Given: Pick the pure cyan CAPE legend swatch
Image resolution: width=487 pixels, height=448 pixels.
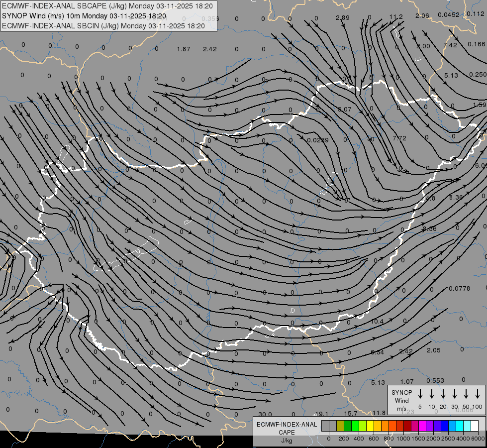Looking at the screenshot, I should click(460, 426).
